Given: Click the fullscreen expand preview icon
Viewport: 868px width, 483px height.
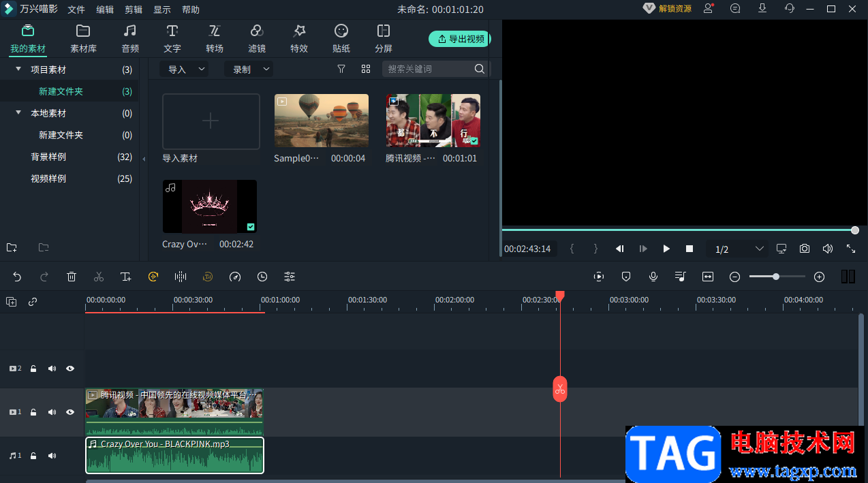Looking at the screenshot, I should (x=851, y=249).
